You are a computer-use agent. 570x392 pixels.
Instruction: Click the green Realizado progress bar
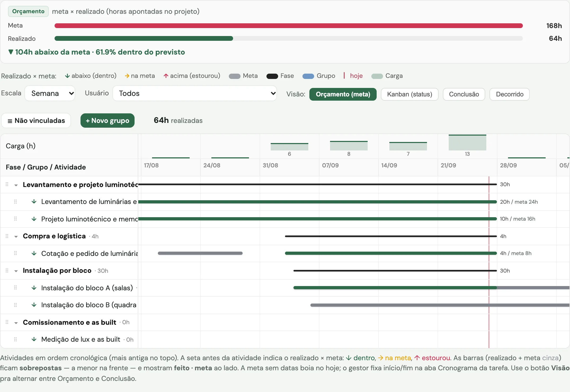[x=144, y=38]
